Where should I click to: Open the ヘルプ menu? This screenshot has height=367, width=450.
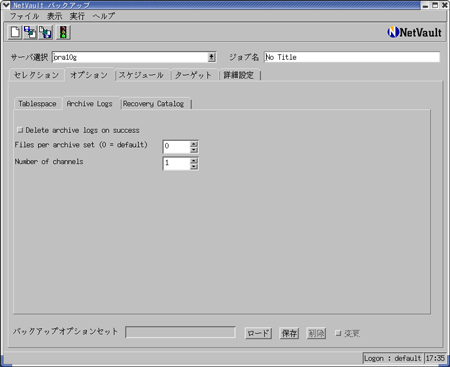click(104, 16)
